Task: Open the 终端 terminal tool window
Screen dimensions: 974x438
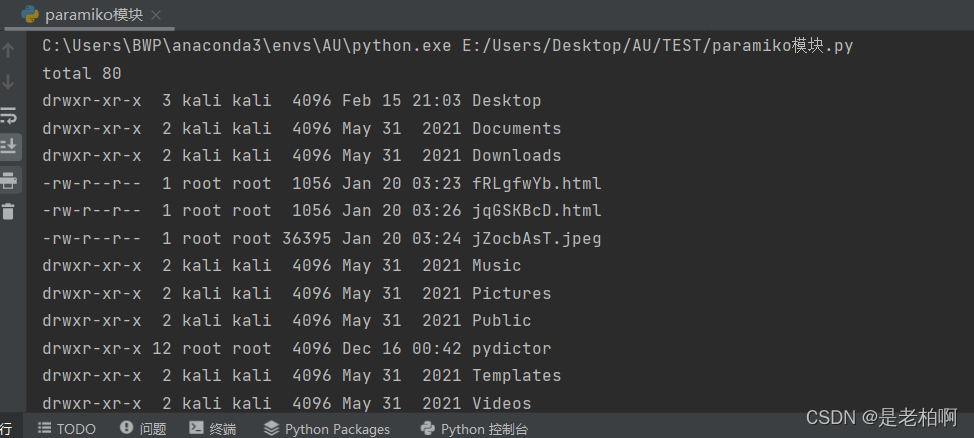Action: pos(212,429)
